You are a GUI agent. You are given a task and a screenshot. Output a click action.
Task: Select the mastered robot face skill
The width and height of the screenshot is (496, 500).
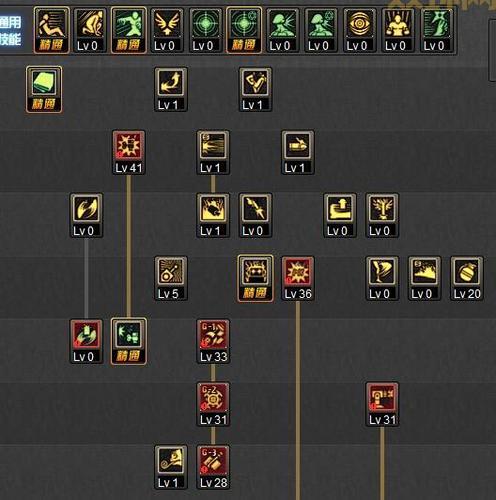click(x=255, y=278)
